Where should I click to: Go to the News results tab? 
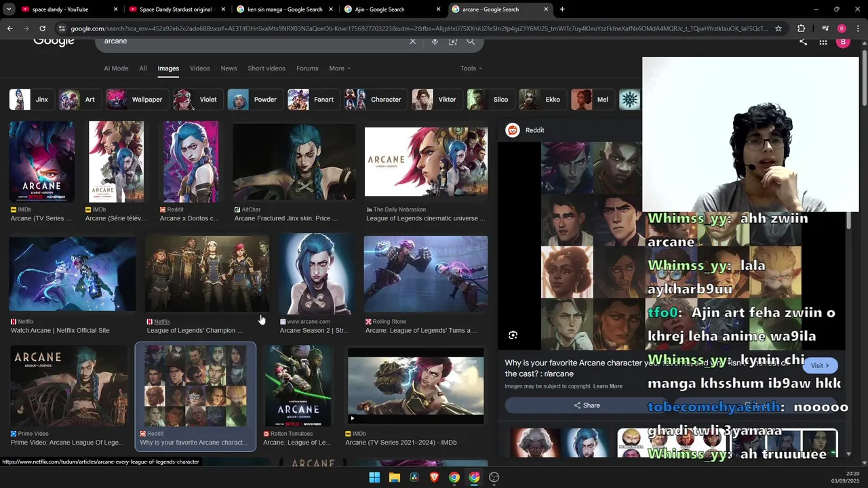click(229, 68)
